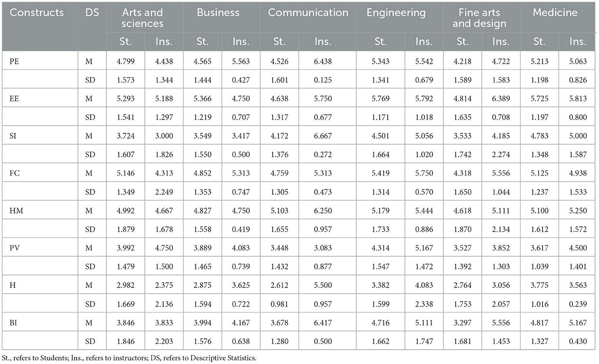Click the PV construct row label
The width and height of the screenshot is (599, 364).
pos(15,248)
